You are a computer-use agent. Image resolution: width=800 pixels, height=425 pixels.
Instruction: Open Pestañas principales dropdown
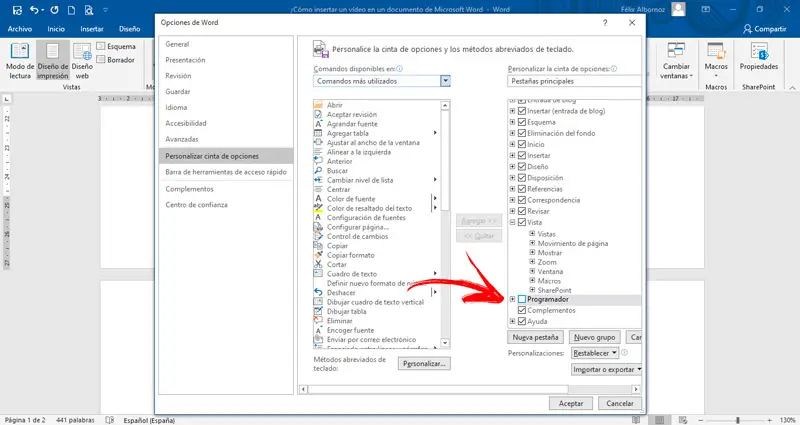click(574, 81)
